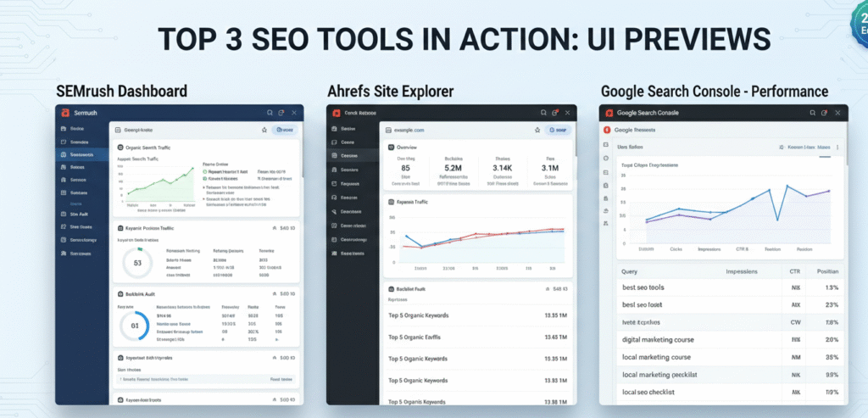Open the three-dot menu in Search Console
This screenshot has width=868, height=418.
click(837, 148)
